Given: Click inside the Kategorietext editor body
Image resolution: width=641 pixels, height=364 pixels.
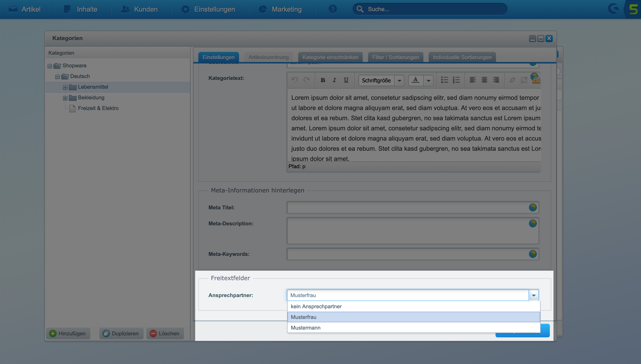Looking at the screenshot, I should (x=414, y=125).
